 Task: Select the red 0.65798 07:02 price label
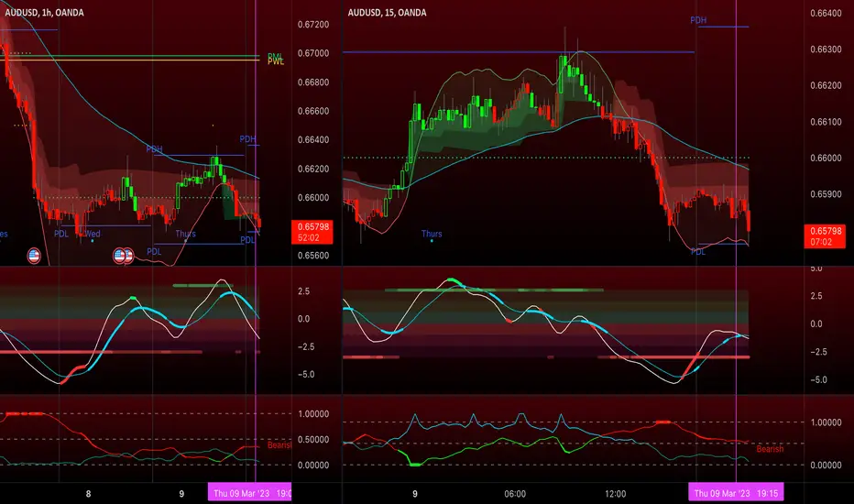(825, 236)
